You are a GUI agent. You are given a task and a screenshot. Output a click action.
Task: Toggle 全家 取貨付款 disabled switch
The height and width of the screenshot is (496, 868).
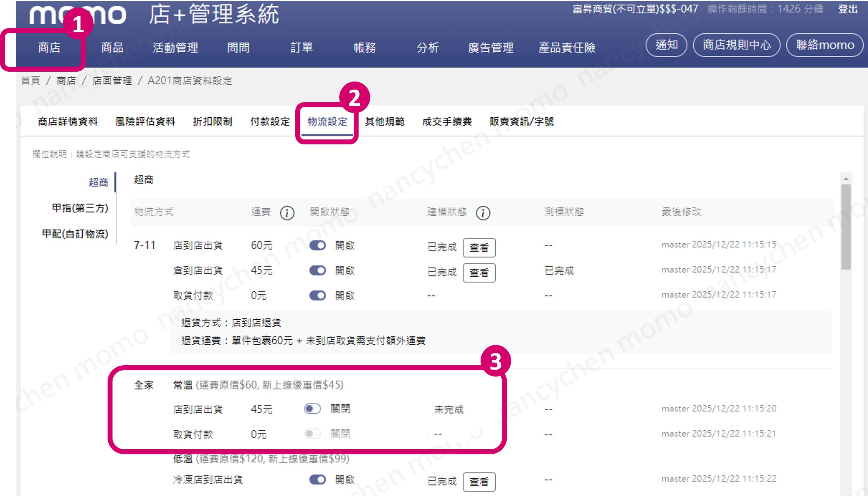point(312,434)
